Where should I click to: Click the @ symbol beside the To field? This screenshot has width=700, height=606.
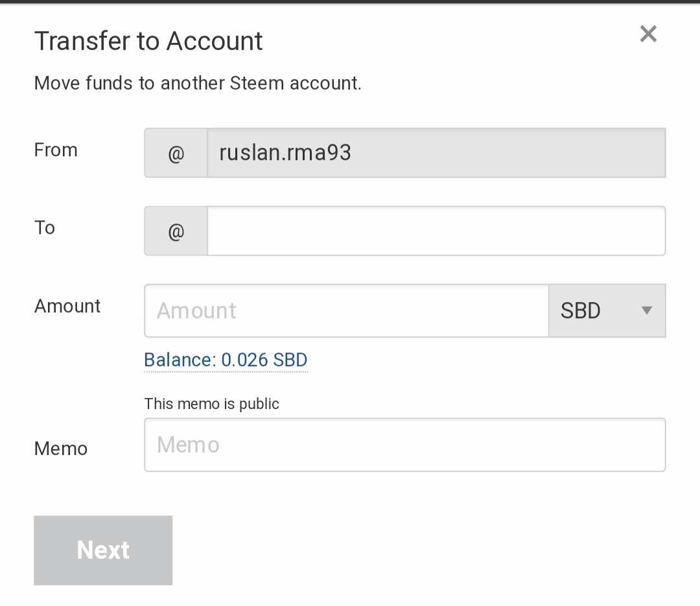pyautogui.click(x=176, y=231)
